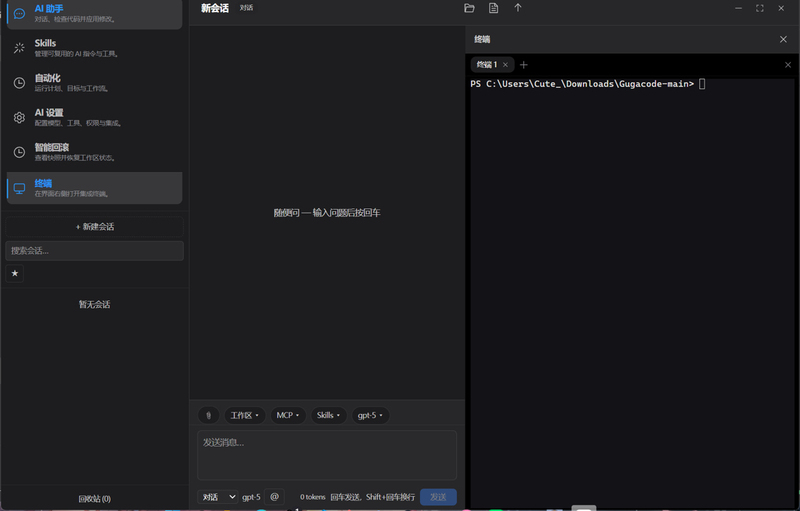Viewport: 800px width, 511px height.
Task: Click the upload arrow icon in header
Action: [518, 8]
